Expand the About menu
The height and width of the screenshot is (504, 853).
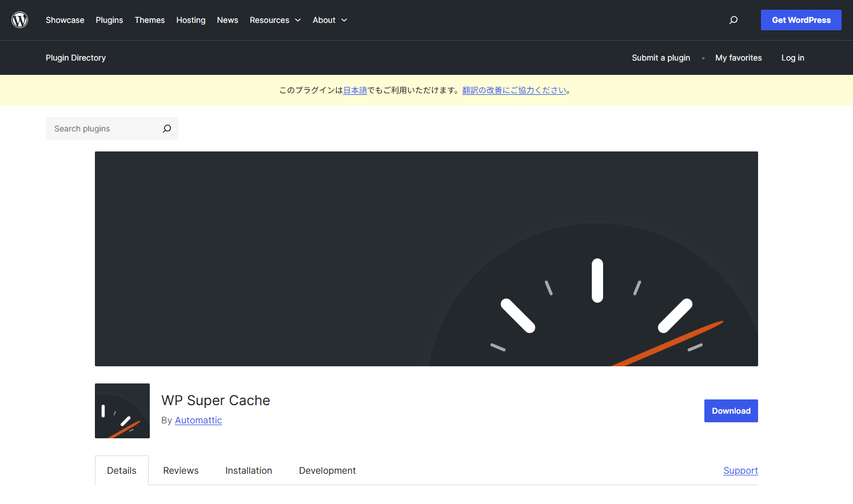click(x=330, y=20)
